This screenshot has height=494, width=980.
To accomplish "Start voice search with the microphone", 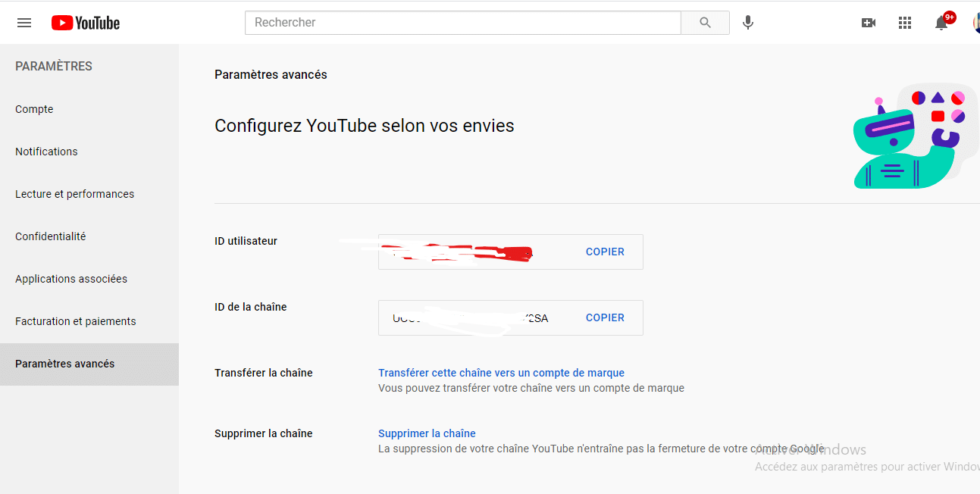I will coord(748,23).
